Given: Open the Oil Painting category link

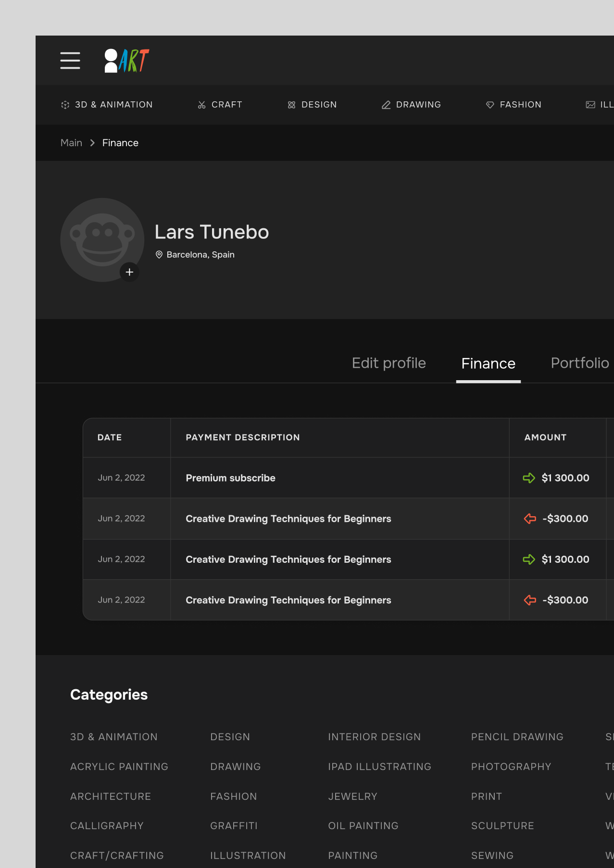Looking at the screenshot, I should pyautogui.click(x=363, y=826).
